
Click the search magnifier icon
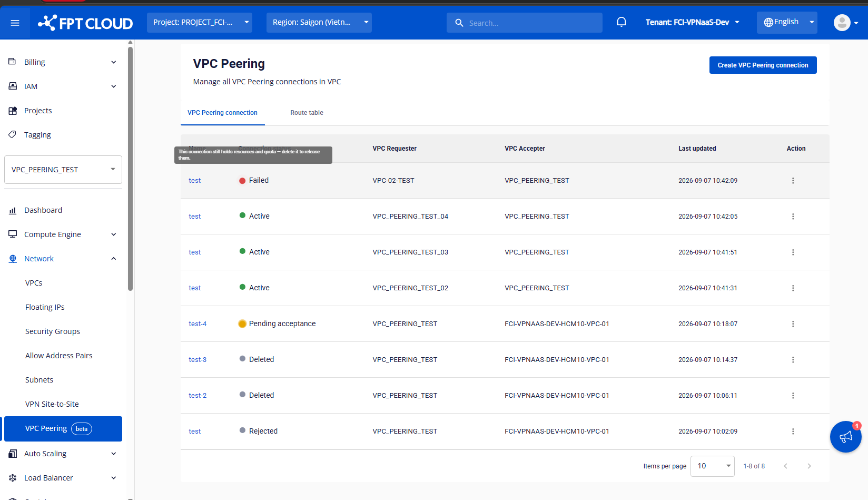(x=459, y=23)
